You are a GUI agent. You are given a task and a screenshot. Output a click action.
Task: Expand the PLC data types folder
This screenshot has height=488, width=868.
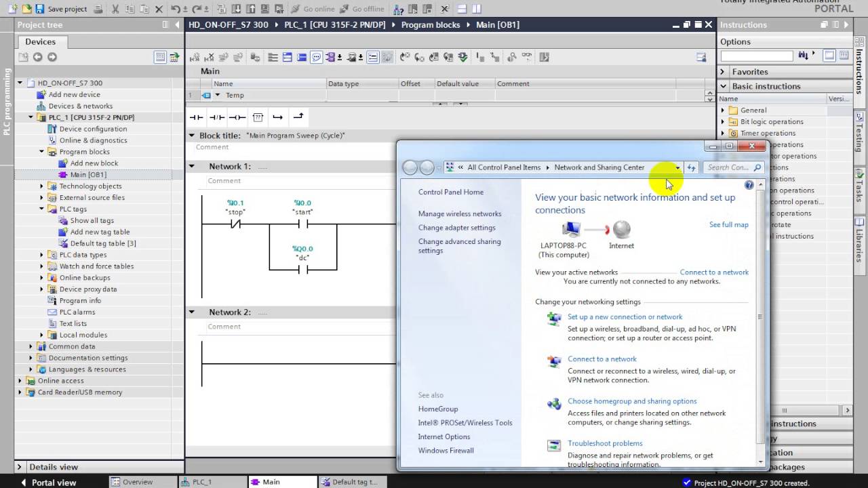click(41, 255)
